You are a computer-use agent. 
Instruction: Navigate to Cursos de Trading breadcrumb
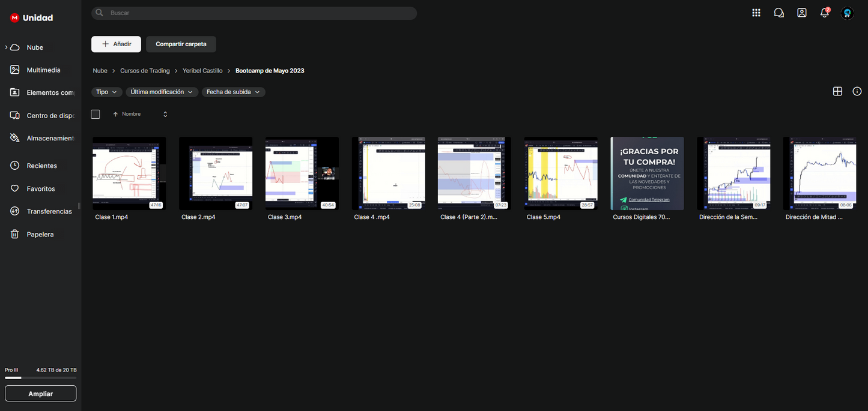(145, 71)
